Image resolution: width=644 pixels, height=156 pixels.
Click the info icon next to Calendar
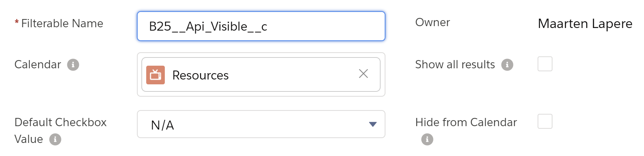(73, 65)
